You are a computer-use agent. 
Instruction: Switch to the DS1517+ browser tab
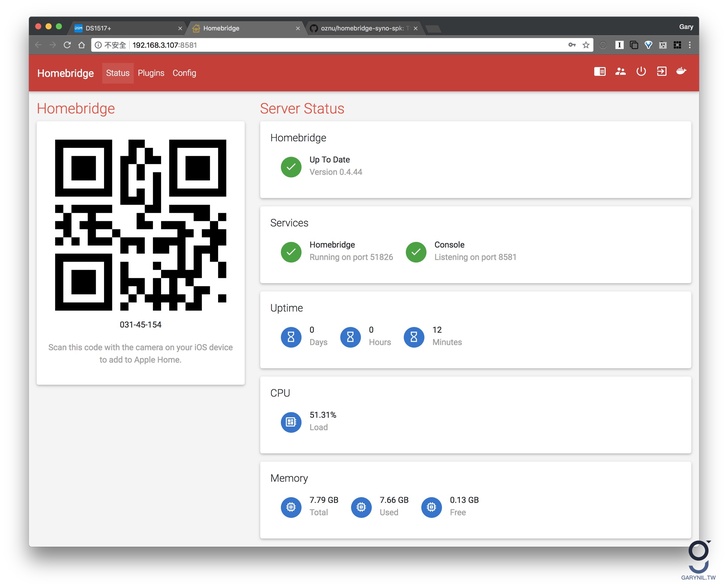(125, 28)
